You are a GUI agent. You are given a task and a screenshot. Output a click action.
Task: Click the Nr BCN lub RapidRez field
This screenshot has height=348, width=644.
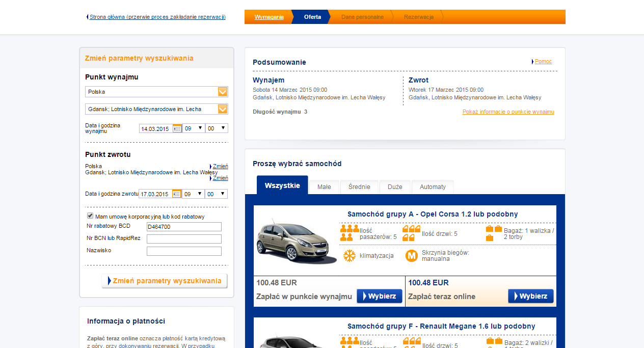tap(184, 239)
